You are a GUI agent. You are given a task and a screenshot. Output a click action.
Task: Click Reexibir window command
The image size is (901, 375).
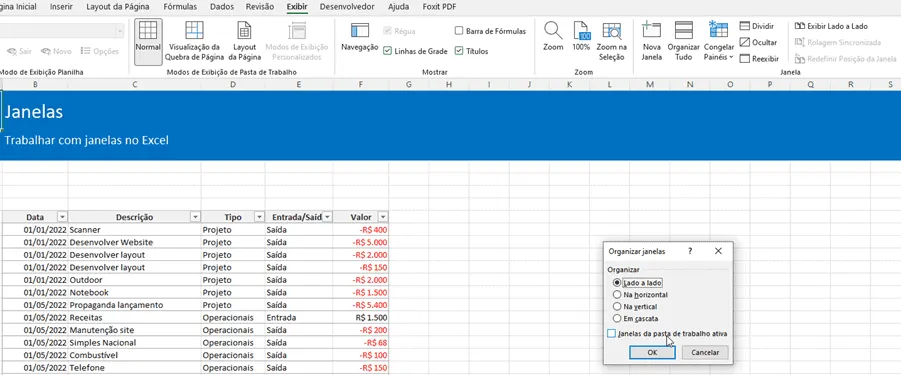(759, 59)
